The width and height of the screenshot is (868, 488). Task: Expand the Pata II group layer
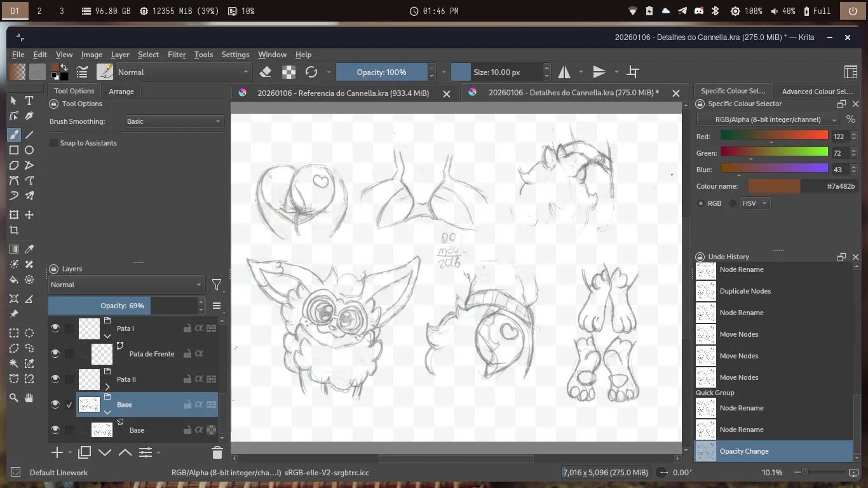(107, 386)
